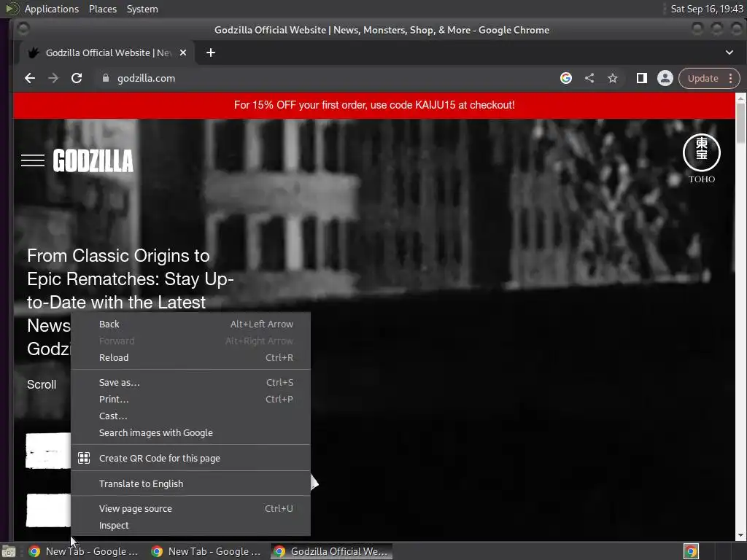Open the Applications menu

coord(52,9)
